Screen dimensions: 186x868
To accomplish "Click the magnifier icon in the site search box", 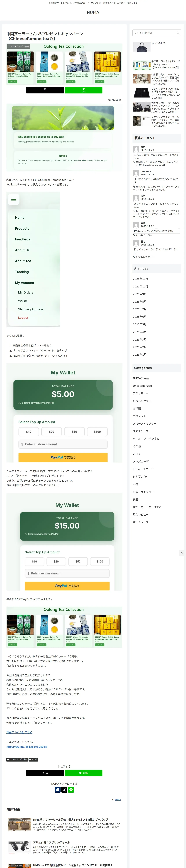I will (x=178, y=33).
